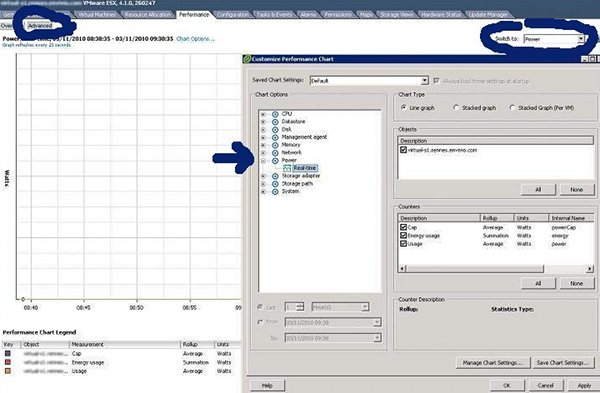Click the Cancel button
Screen dimensions: 600x393
(545, 386)
